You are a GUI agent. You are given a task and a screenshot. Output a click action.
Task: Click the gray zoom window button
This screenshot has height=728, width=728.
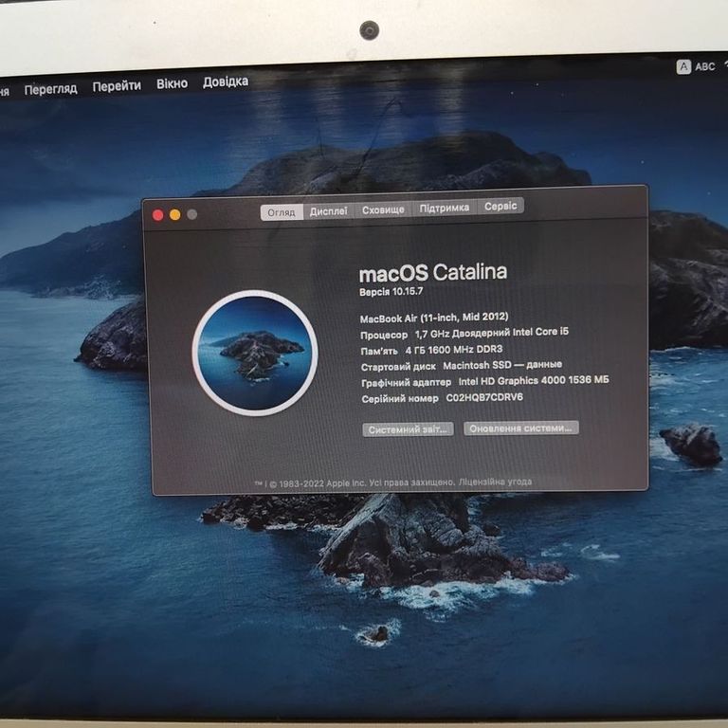192,214
